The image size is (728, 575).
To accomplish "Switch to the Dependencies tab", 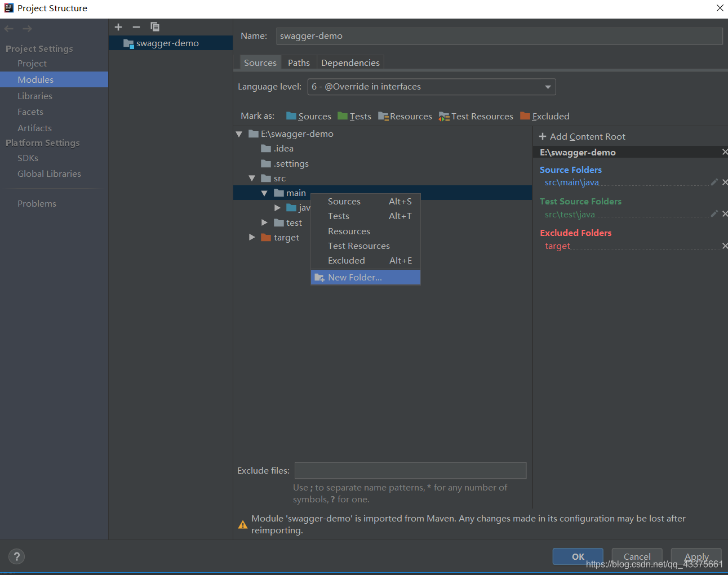I will pyautogui.click(x=350, y=63).
